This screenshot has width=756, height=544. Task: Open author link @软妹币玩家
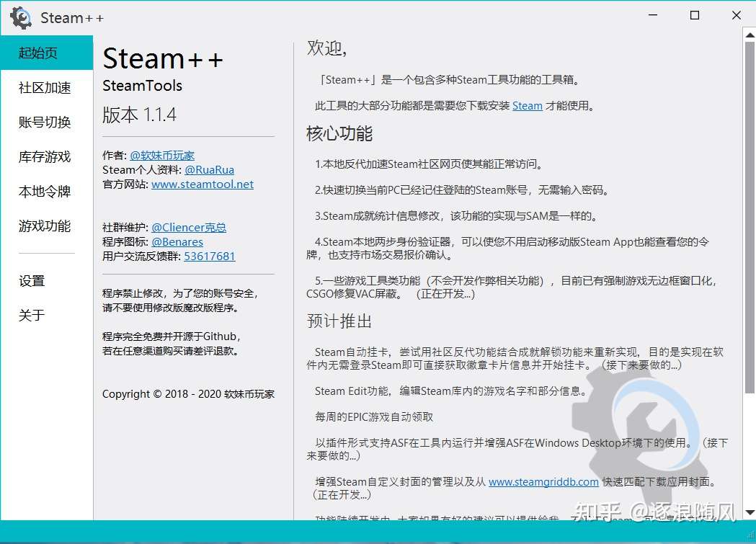tap(162, 155)
